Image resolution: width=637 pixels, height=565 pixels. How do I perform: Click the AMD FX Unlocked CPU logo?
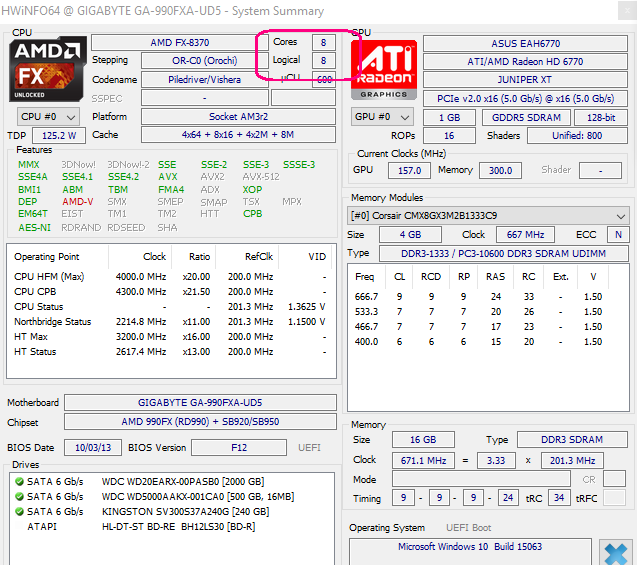click(48, 69)
